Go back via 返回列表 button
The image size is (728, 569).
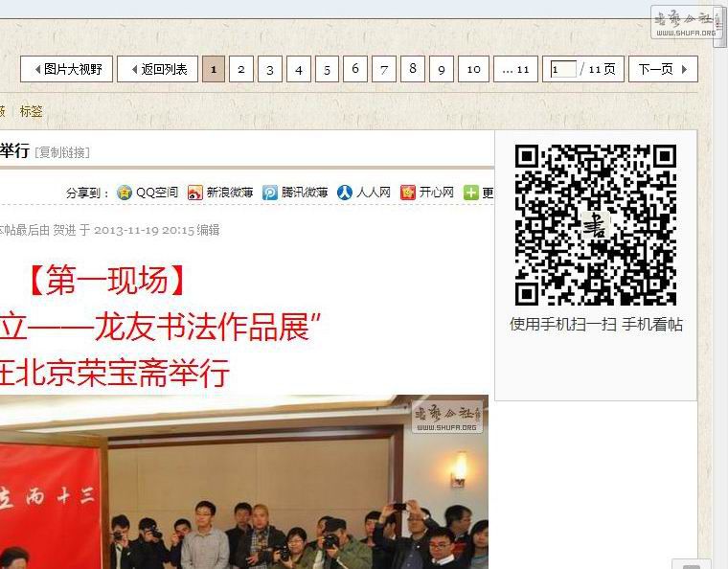(x=157, y=69)
